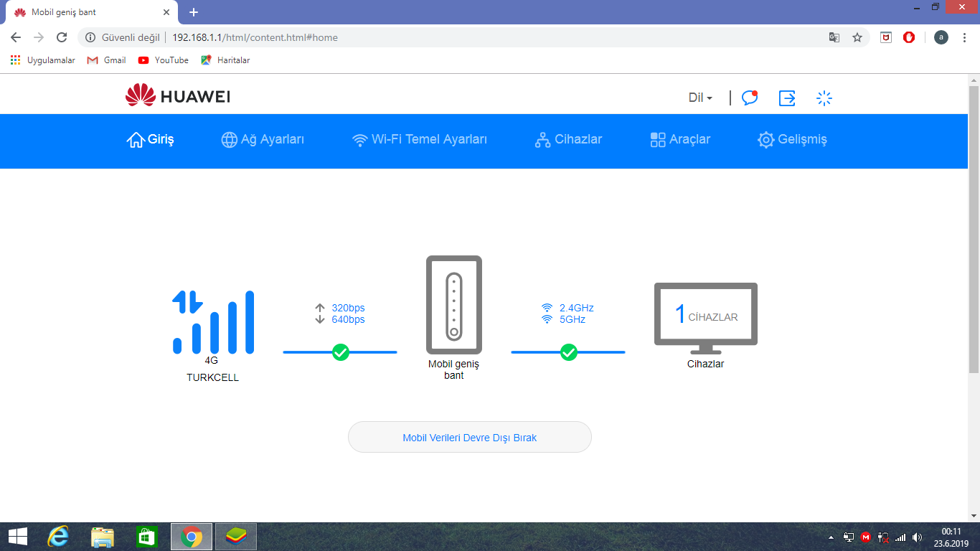Click the spinning refresh icon
980x551 pixels.
click(x=824, y=98)
